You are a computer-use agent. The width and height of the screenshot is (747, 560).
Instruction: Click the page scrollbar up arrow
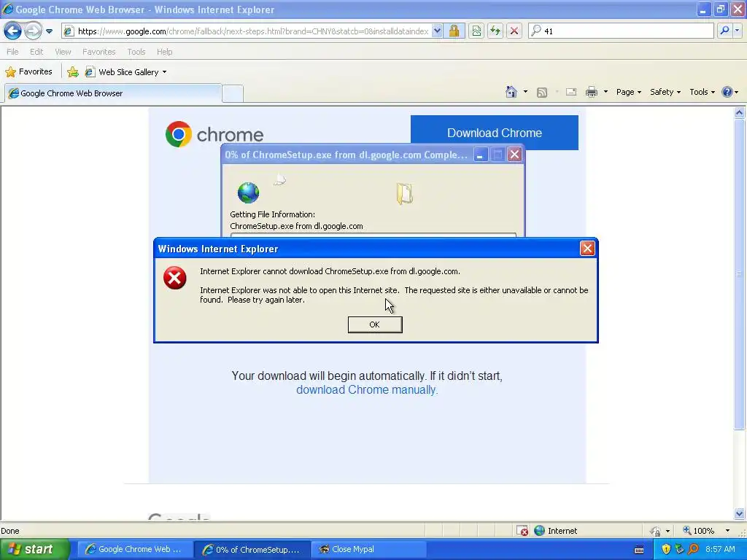(739, 113)
